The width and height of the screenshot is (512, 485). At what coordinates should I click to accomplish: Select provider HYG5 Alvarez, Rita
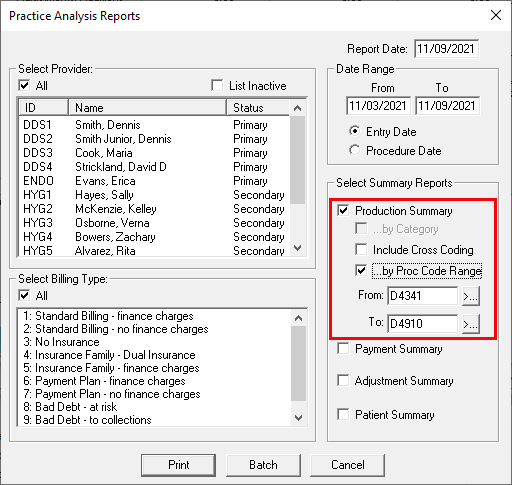coord(154,251)
